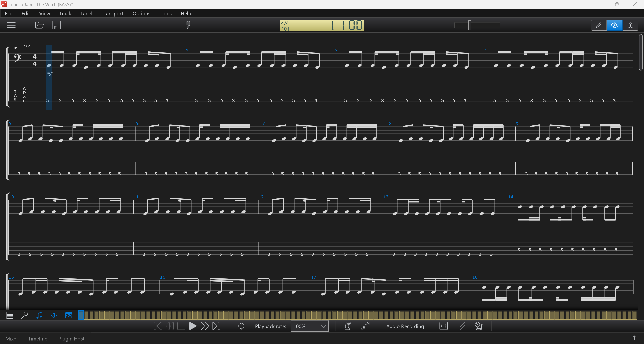Switch to the Timeline tab
This screenshot has width=644, height=344.
[x=38, y=339]
